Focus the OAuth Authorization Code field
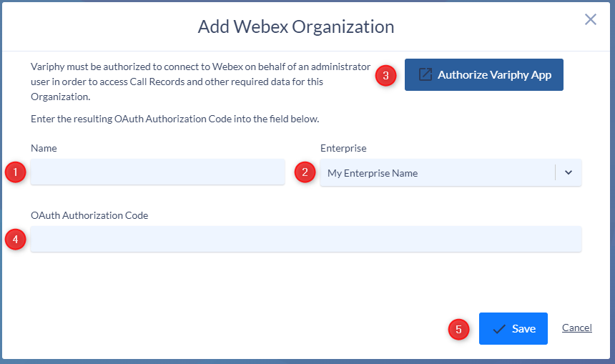615x364 pixels. [x=306, y=239]
